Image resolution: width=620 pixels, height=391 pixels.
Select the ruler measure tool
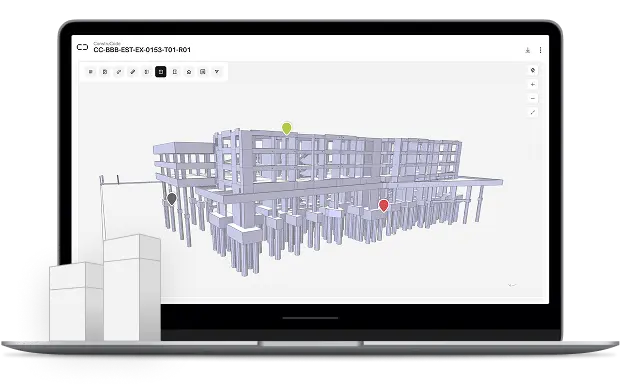coord(133,72)
